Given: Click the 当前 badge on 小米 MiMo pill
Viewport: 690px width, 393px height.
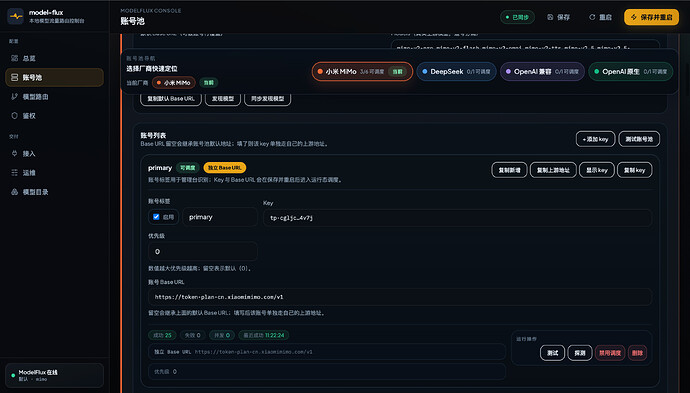Looking at the screenshot, I should coord(397,71).
